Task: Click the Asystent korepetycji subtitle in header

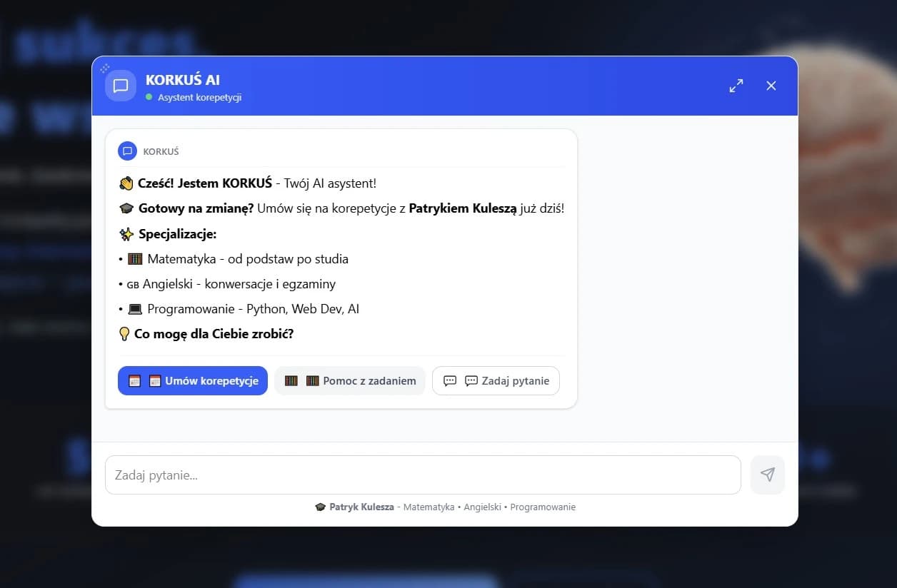Action: tap(200, 98)
